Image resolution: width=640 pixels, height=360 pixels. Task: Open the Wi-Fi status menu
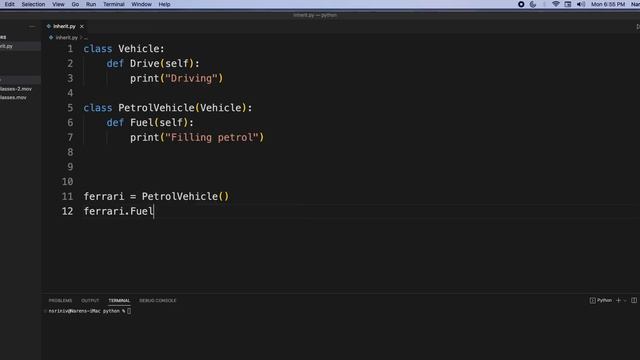pos(556,4)
